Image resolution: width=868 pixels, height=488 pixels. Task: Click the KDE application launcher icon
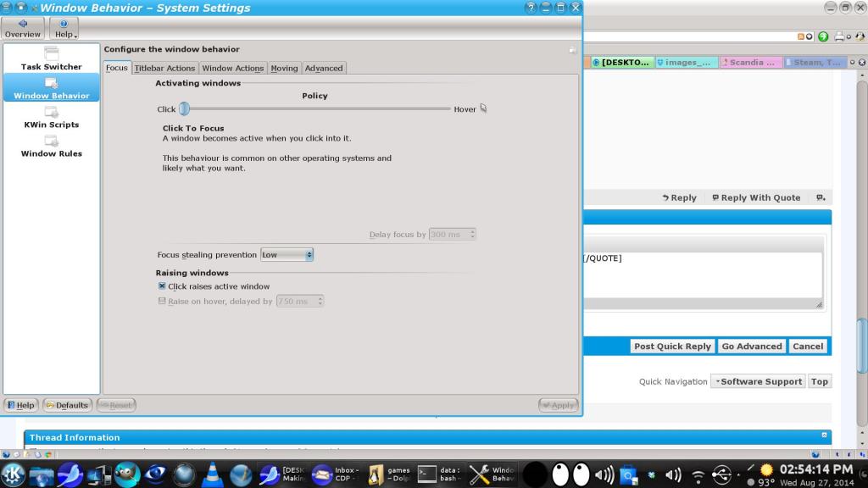[x=13, y=474]
